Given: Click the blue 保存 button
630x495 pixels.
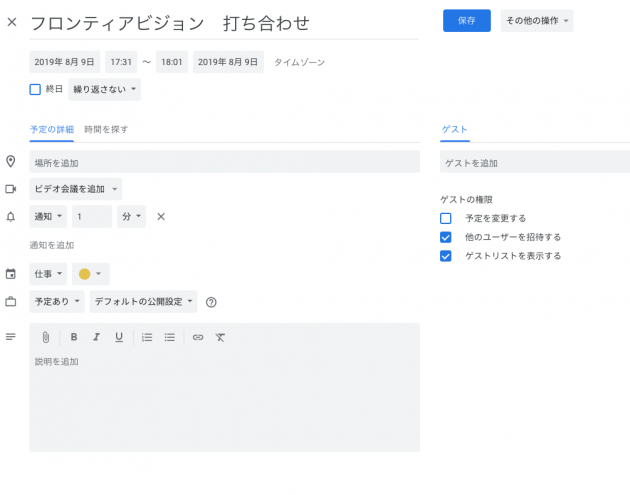Looking at the screenshot, I should click(x=466, y=20).
